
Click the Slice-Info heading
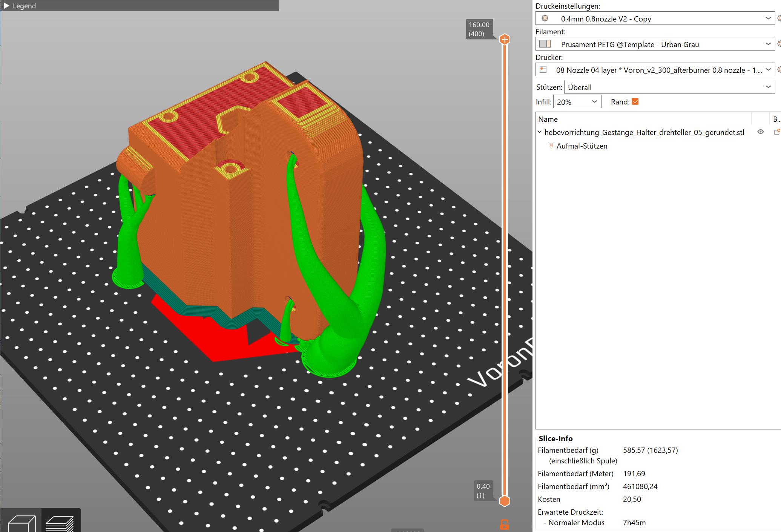click(555, 438)
